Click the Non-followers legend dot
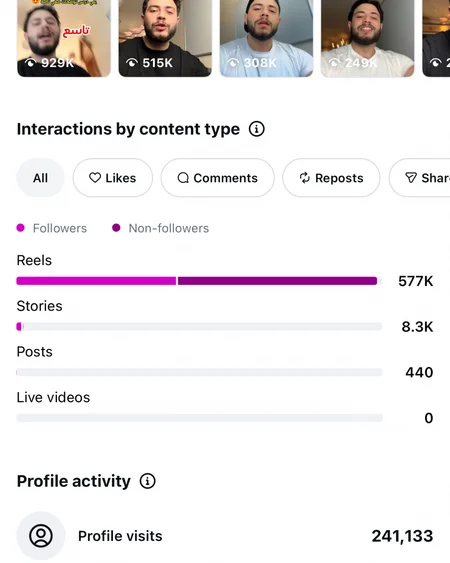The height and width of the screenshot is (563, 450). 116,228
